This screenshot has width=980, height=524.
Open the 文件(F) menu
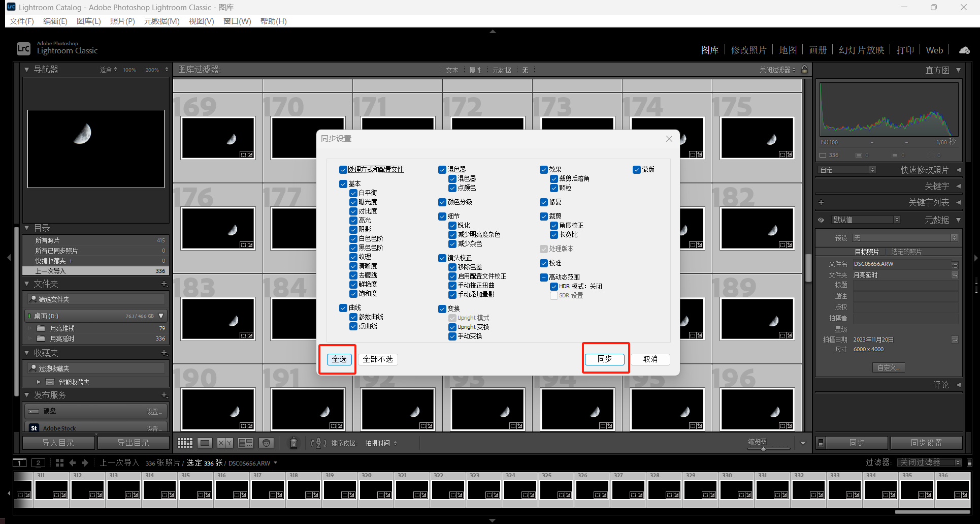(22, 21)
